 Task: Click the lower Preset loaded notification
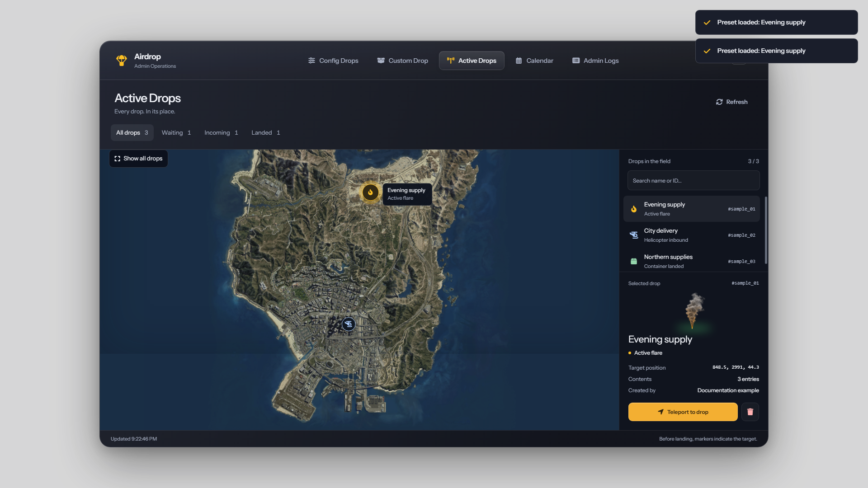click(x=776, y=51)
